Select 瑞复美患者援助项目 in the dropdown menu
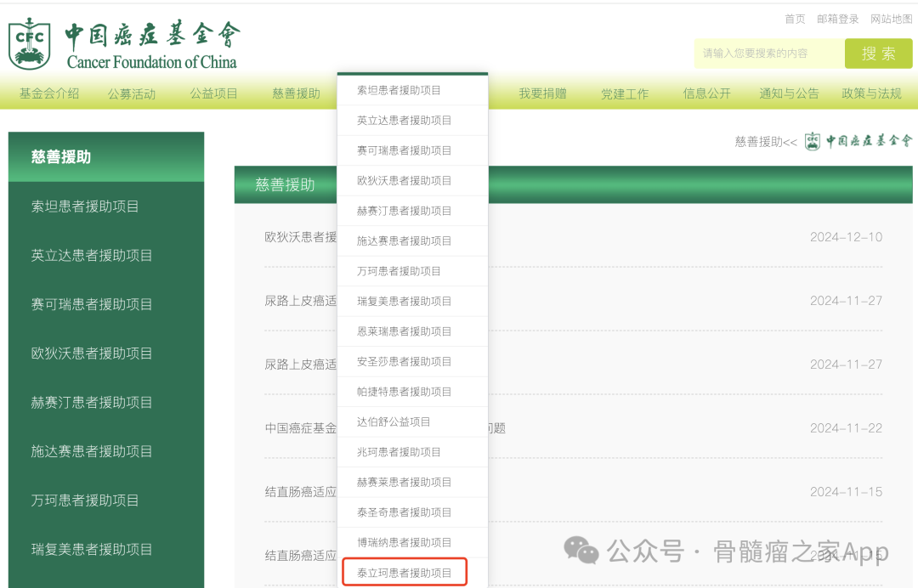The image size is (918, 588). click(x=413, y=302)
